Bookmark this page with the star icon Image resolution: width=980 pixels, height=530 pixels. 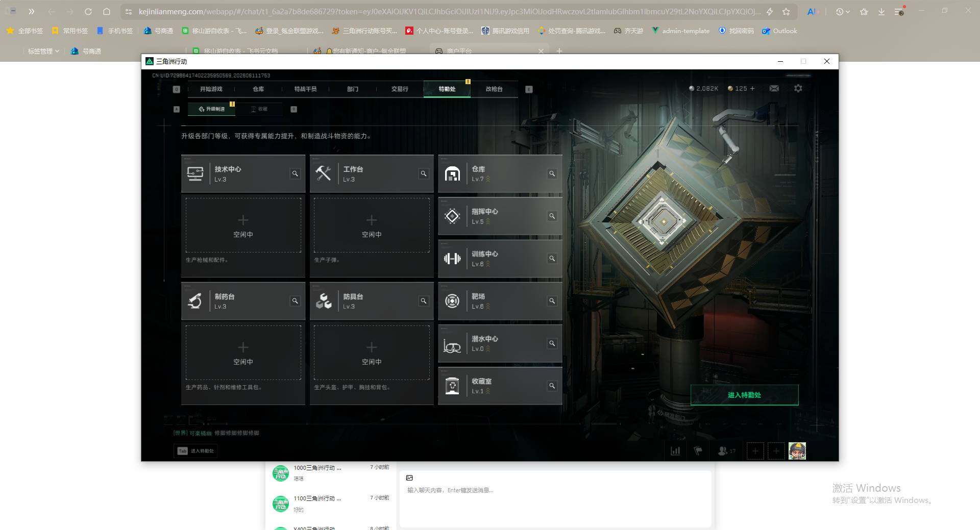point(786,11)
